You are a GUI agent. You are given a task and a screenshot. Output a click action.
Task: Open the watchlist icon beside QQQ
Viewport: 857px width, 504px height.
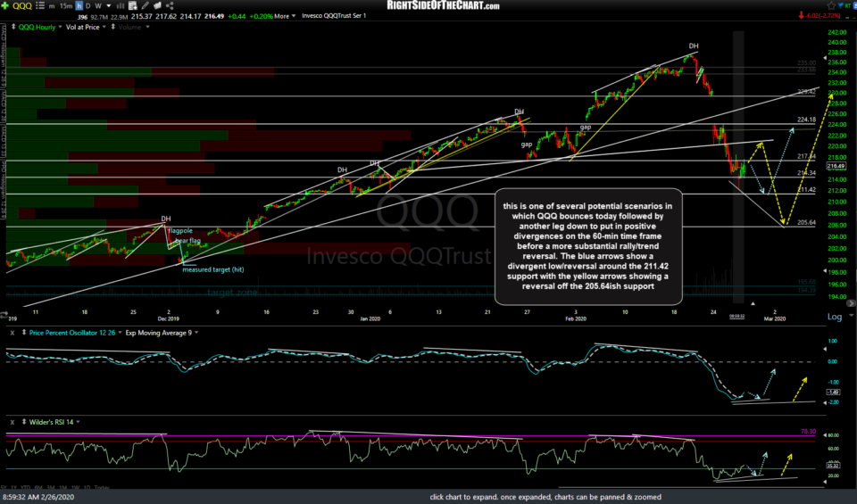tap(40, 5)
